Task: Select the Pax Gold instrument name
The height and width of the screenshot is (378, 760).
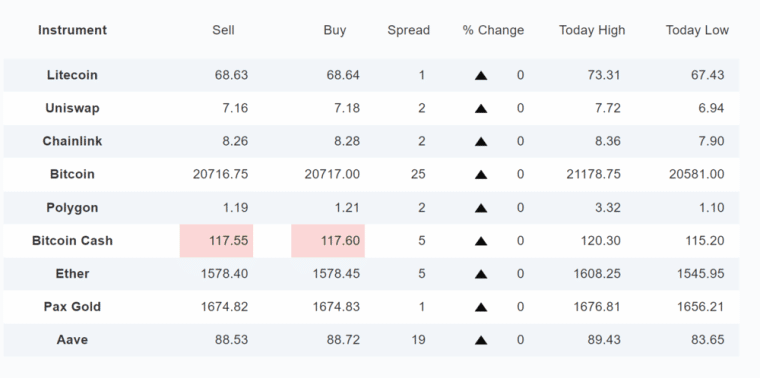Action: click(72, 306)
